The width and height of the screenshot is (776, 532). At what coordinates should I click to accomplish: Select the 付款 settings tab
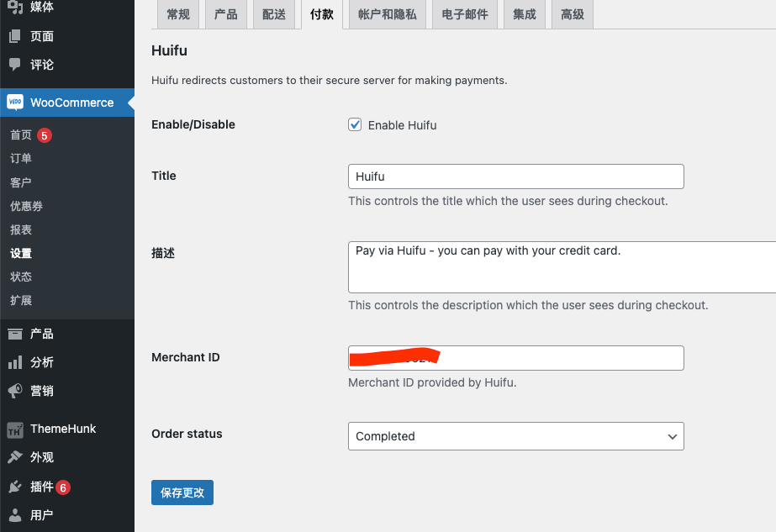[322, 14]
